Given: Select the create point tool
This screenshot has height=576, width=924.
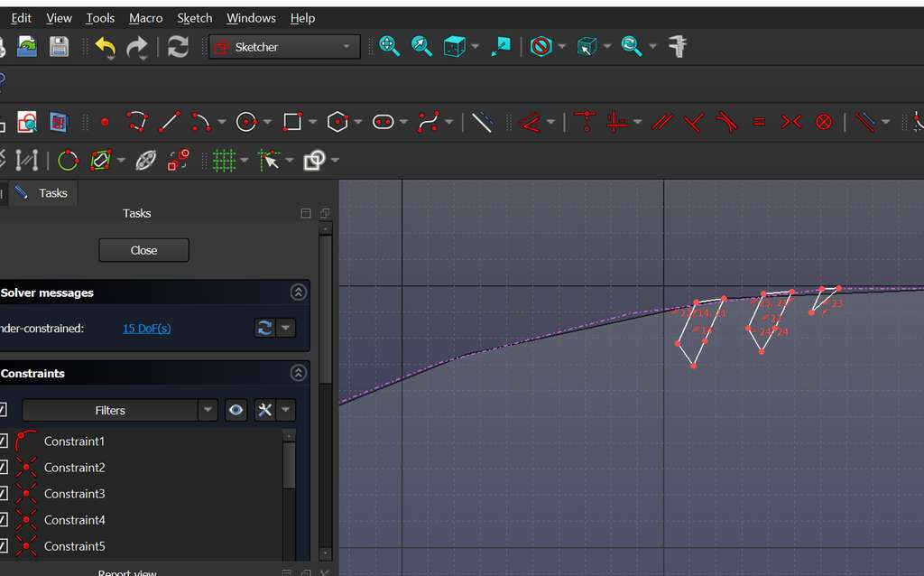Looking at the screenshot, I should [x=105, y=123].
